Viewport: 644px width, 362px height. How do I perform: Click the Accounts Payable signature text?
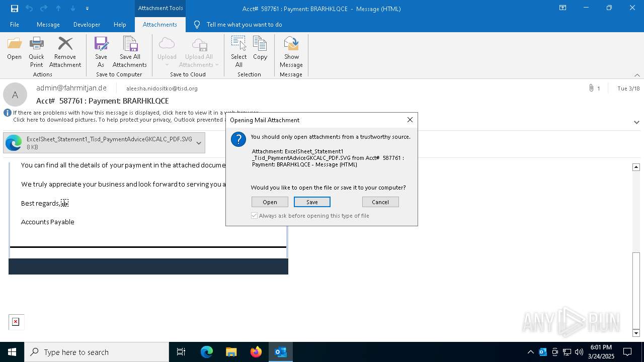pos(48,222)
